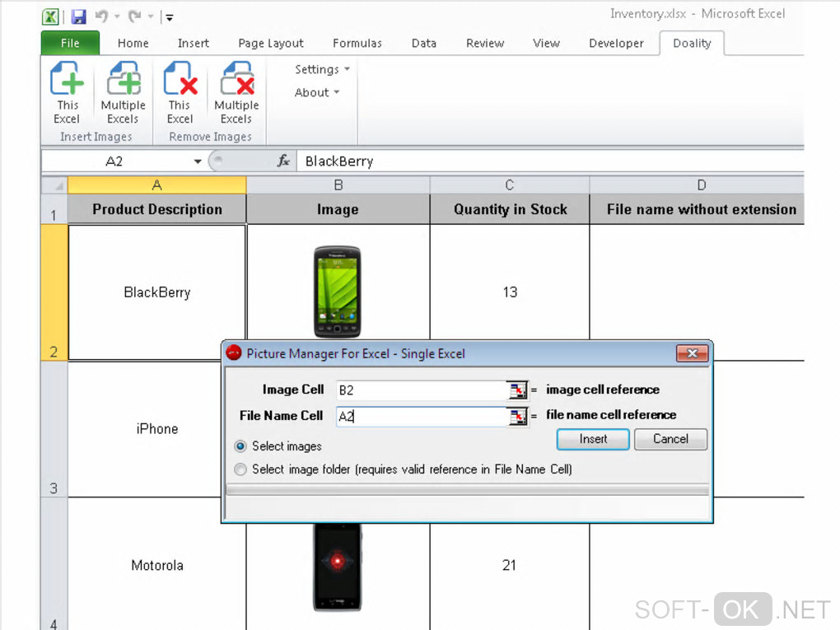Click the Redo arrow icon
This screenshot has height=630, width=840.
134,16
